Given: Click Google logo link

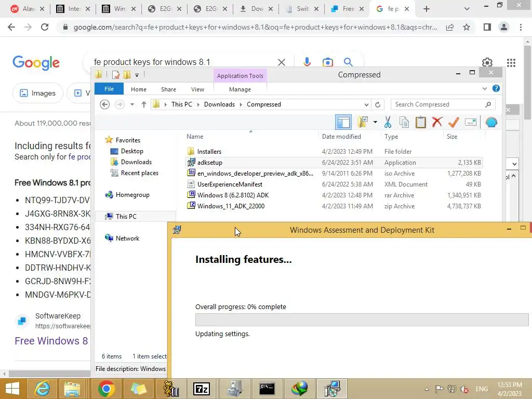Looking at the screenshot, I should [x=36, y=63].
